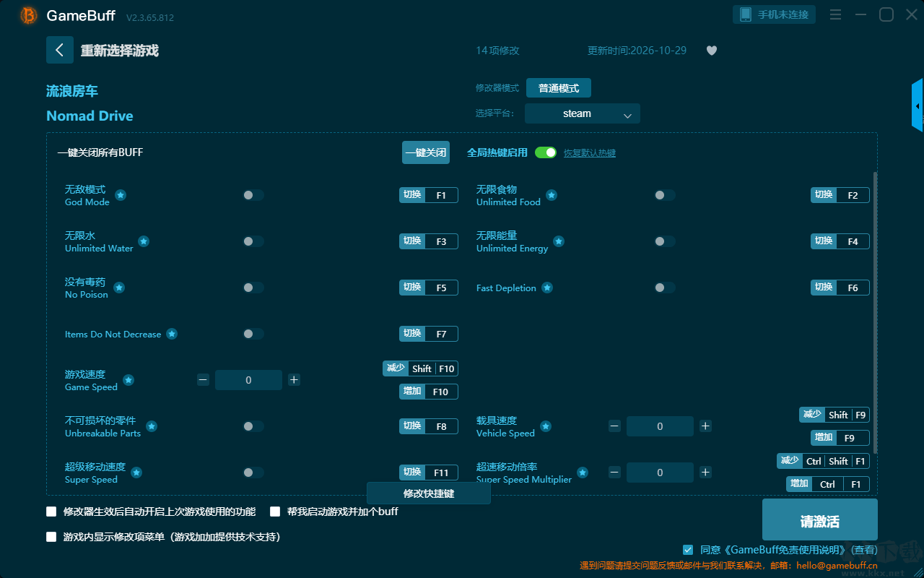Open the hamburger menu in title bar

pos(835,14)
